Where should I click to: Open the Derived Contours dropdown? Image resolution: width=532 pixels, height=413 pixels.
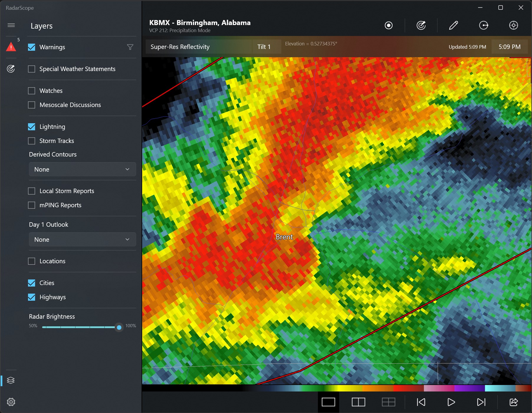tap(82, 169)
